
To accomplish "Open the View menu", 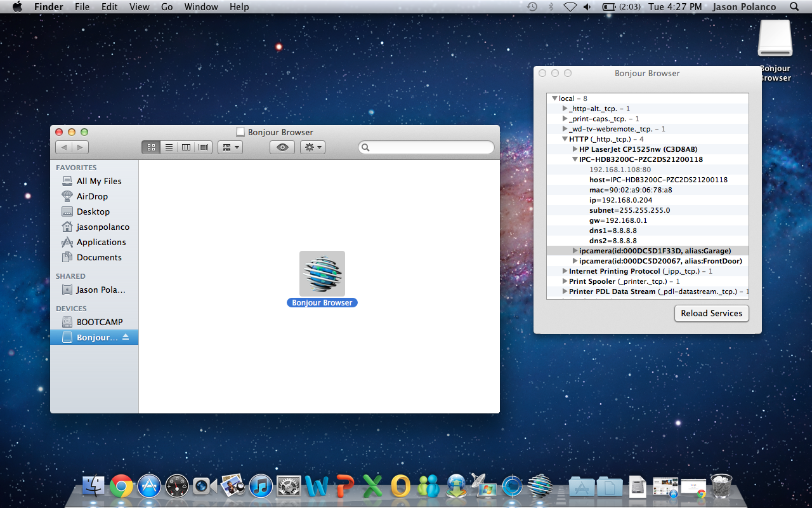I will pos(139,7).
